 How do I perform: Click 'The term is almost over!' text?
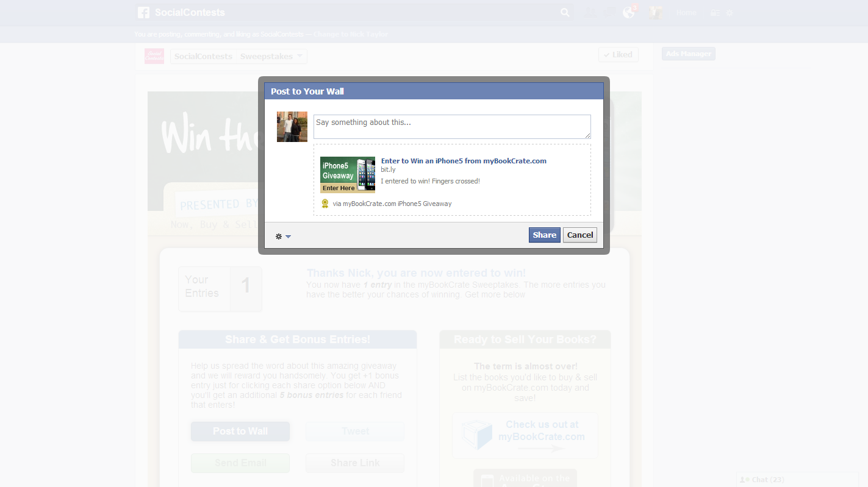tap(525, 366)
